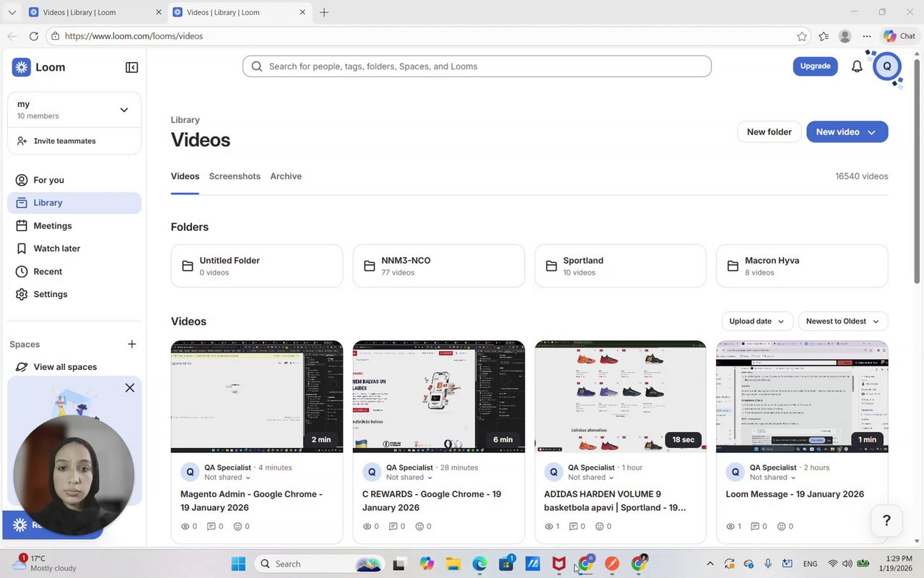
Task: Show hidden system tray icons
Action: (x=710, y=564)
